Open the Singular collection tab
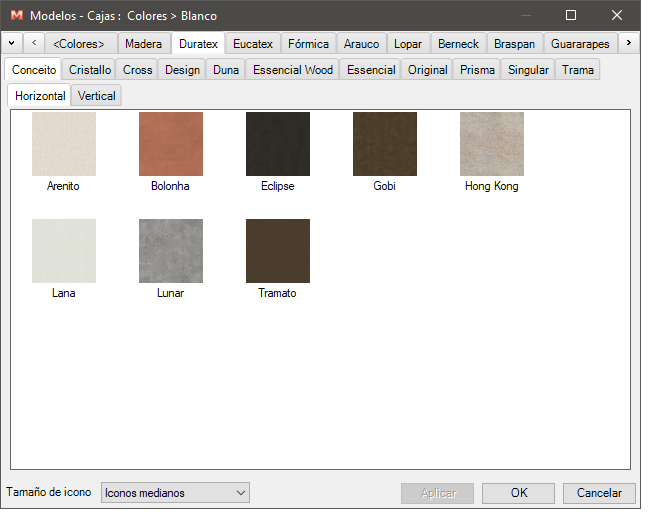Image resolution: width=658 pixels, height=517 pixels. [528, 70]
